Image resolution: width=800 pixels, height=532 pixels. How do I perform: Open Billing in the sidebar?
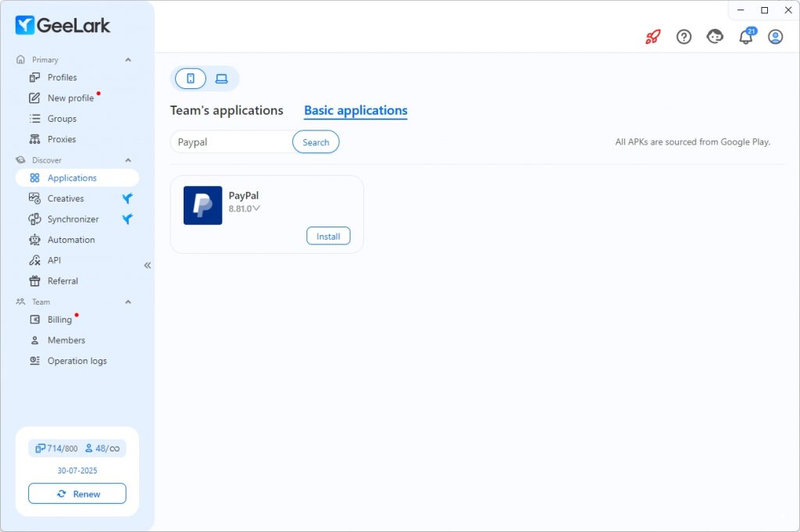click(77, 320)
